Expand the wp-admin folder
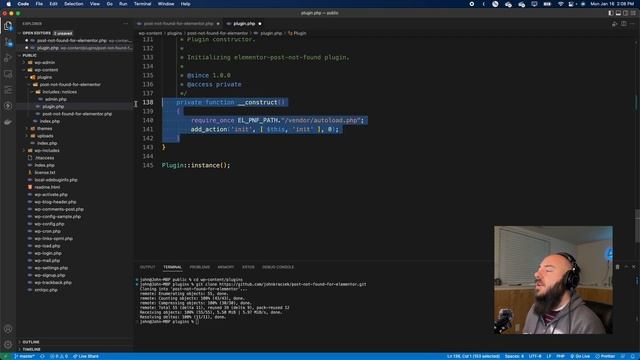The width and height of the screenshot is (640, 360). 44,62
